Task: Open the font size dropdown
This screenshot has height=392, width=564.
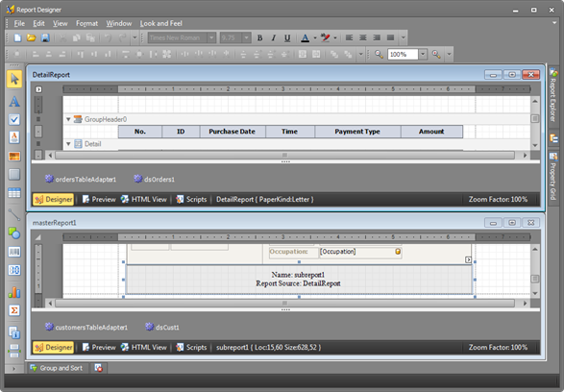Action: click(x=246, y=37)
